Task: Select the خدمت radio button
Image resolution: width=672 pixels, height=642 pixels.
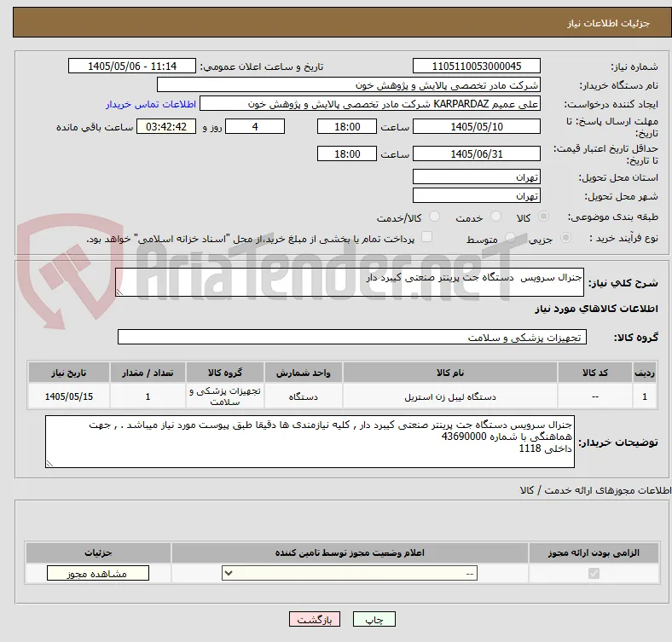Action: click(495, 217)
